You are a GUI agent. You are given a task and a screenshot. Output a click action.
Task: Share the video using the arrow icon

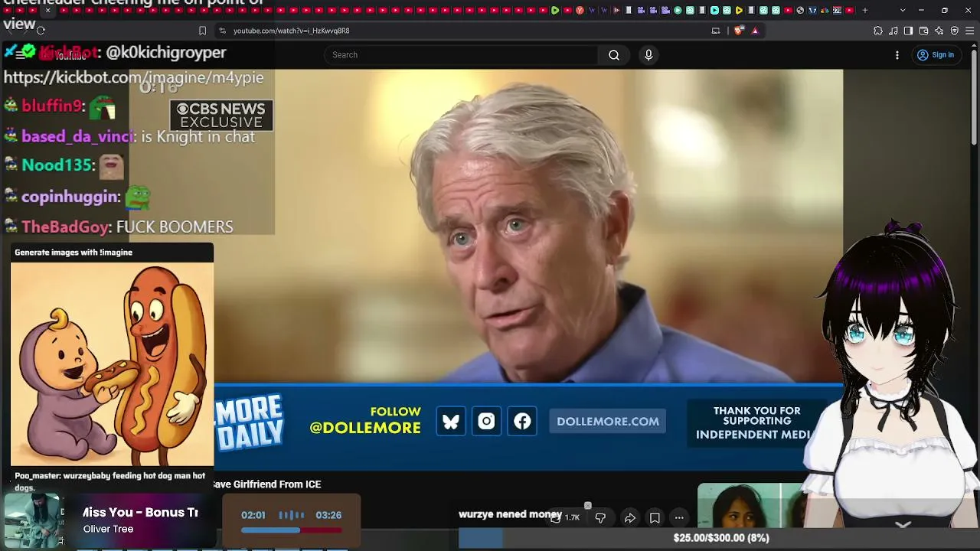(629, 518)
